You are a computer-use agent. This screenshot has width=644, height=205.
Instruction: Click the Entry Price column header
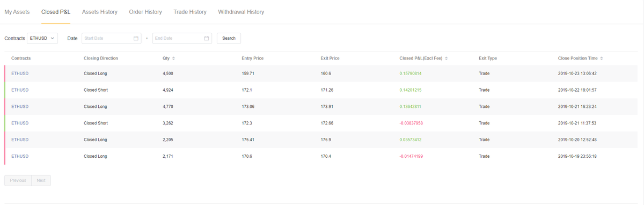click(253, 58)
